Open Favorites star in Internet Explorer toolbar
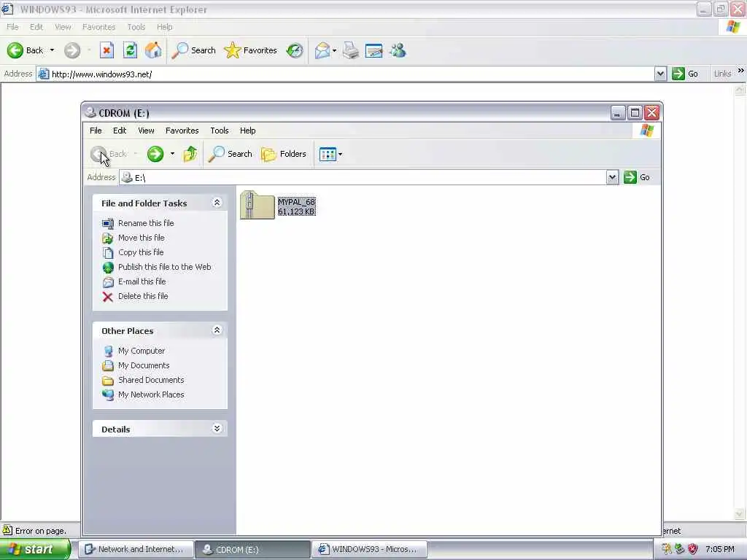The image size is (747, 560). pyautogui.click(x=250, y=50)
